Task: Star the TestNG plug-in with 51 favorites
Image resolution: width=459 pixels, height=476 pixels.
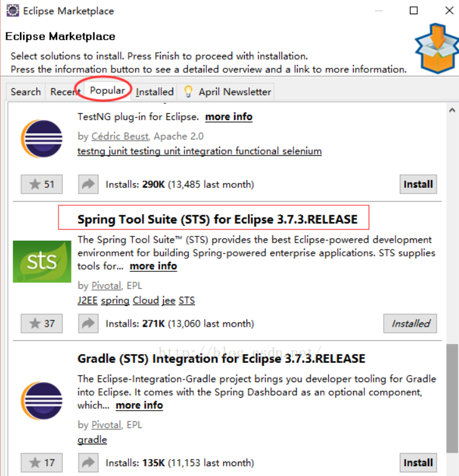Action: (42, 184)
